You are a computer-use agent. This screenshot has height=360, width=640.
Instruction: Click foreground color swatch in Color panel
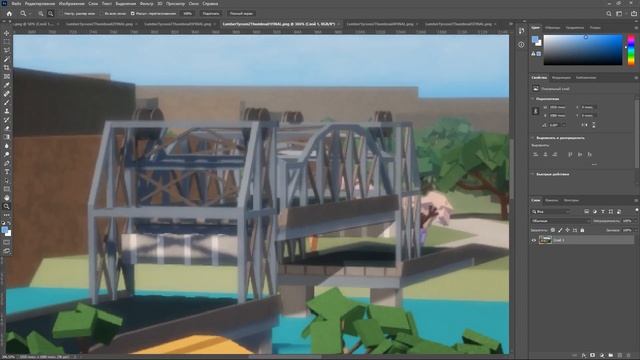[x=535, y=39]
